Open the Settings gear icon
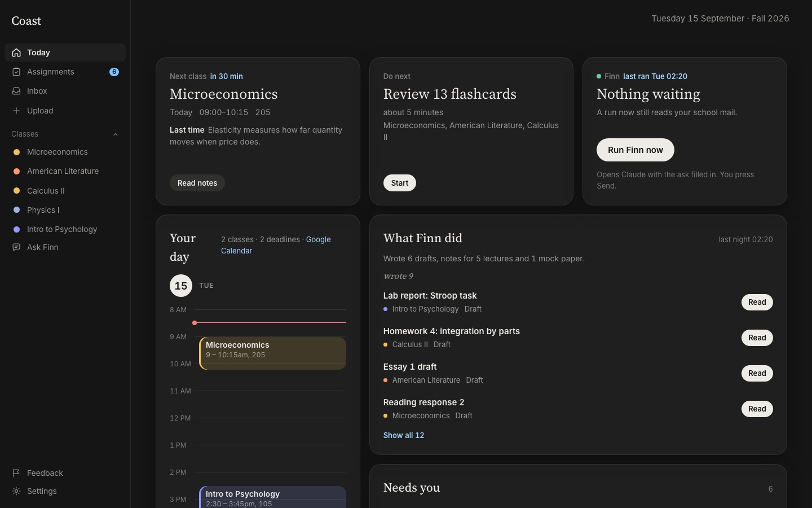Image resolution: width=812 pixels, height=508 pixels. point(16,491)
